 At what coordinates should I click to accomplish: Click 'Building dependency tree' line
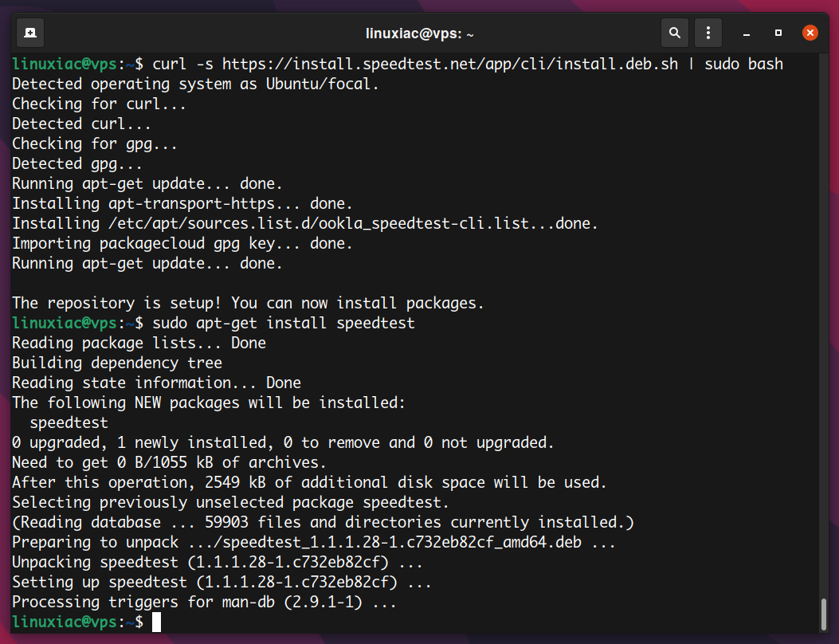click(x=116, y=363)
